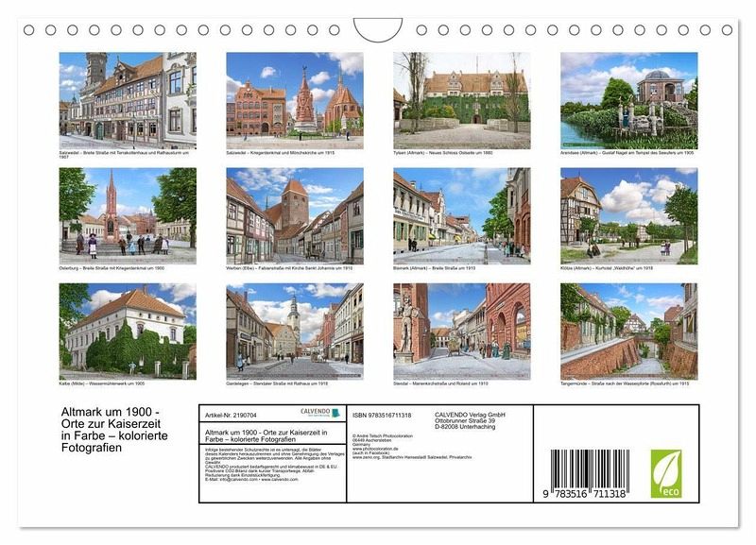Click the '© André Tetsch Photocoloration' credit

[383, 436]
